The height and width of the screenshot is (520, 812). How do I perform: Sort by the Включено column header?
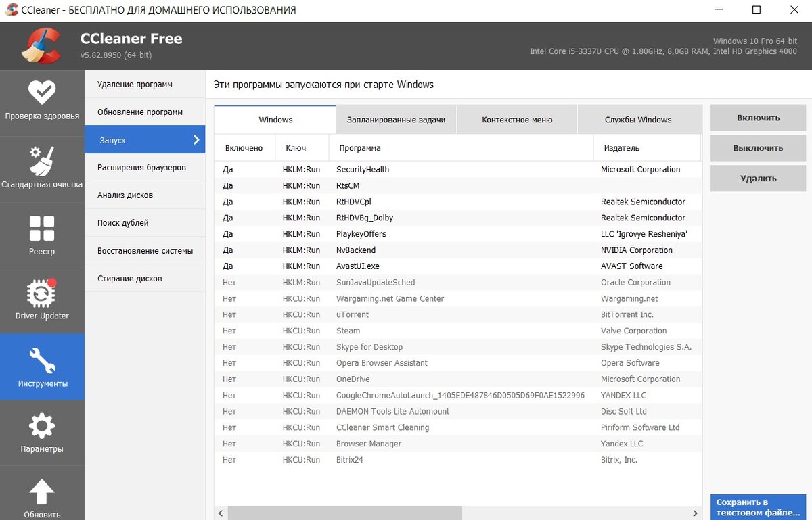pyautogui.click(x=245, y=148)
